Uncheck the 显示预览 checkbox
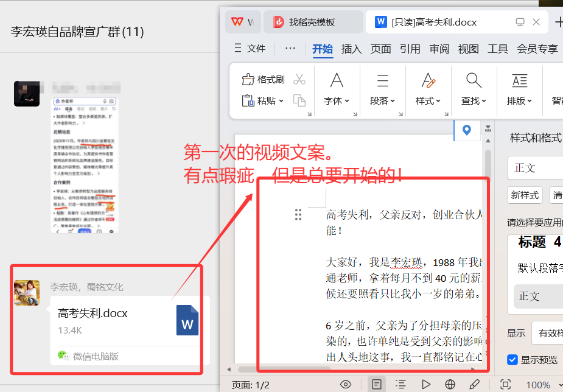Viewport: 563px width, 392px height. click(512, 360)
